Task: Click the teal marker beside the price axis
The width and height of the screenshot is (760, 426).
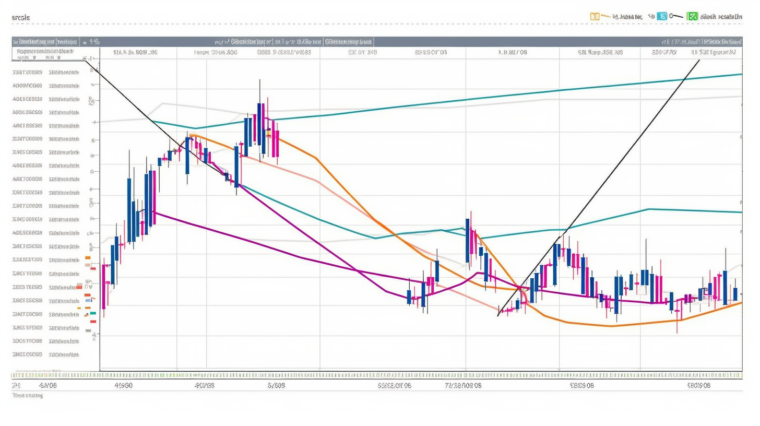Action: 93,313
